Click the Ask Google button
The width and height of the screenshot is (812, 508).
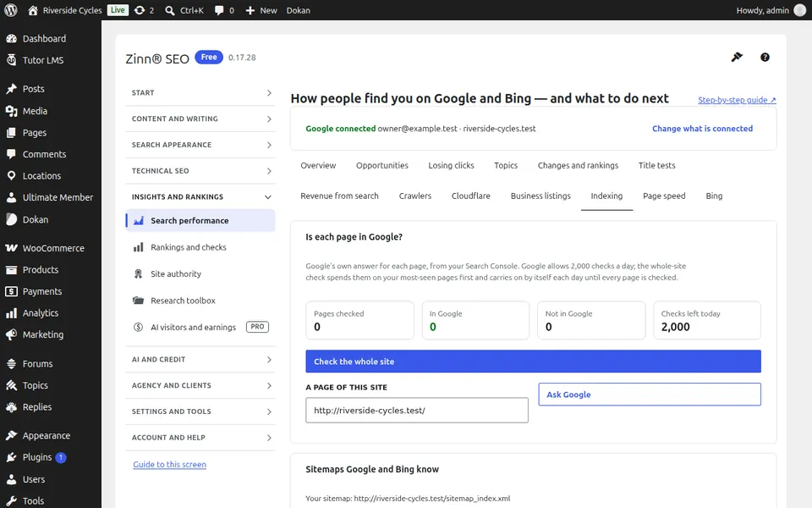click(650, 395)
